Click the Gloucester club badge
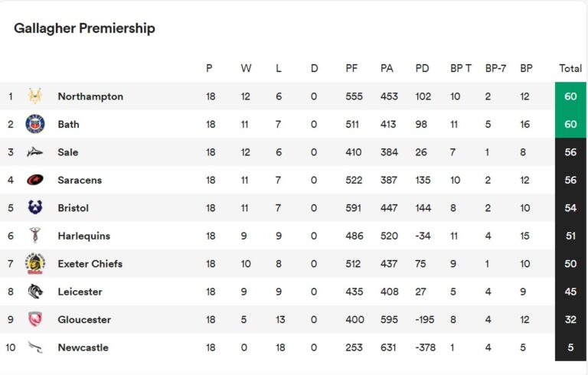The image size is (588, 375). coord(34,319)
